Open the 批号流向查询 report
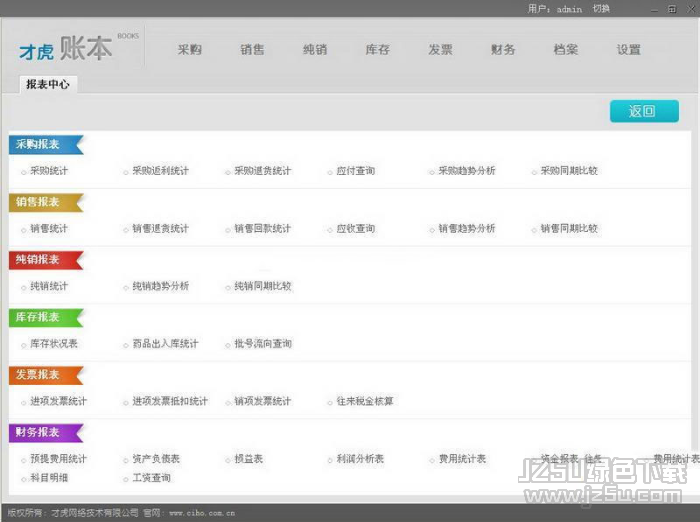700x522 pixels. 262,344
